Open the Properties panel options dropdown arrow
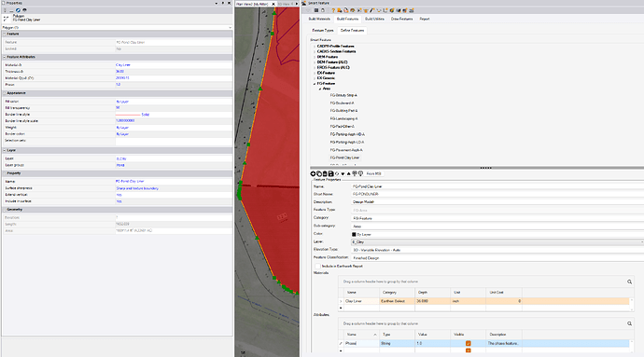 point(217,3)
